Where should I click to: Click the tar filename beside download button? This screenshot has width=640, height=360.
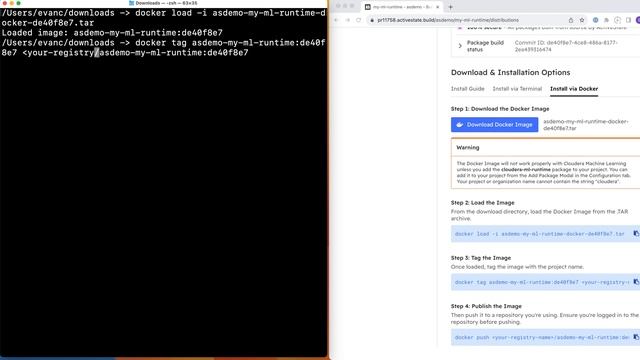586,124
